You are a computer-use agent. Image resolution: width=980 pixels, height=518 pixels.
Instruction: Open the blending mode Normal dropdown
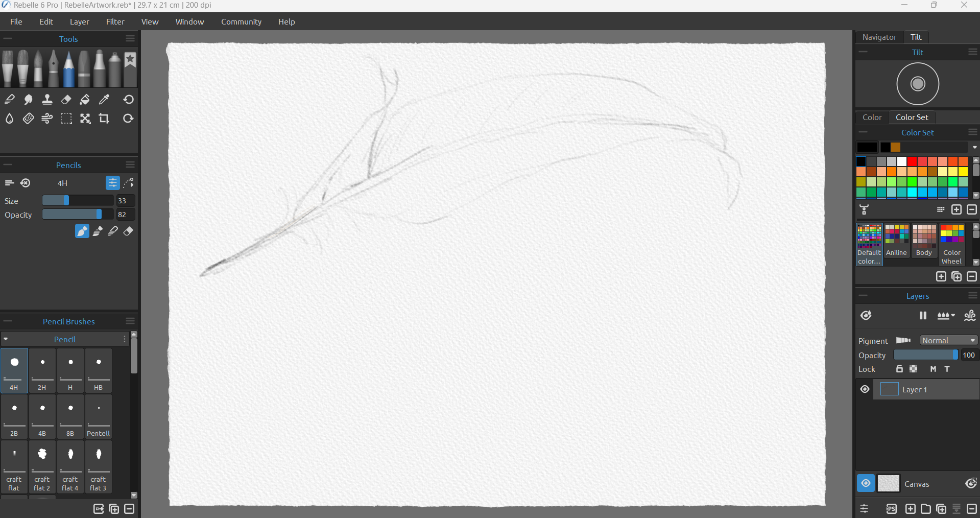(949, 340)
